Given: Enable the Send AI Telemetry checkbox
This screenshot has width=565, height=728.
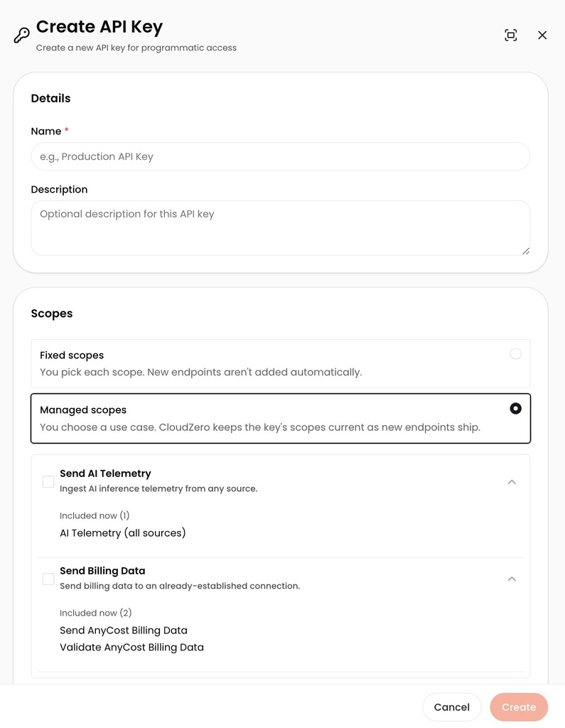Looking at the screenshot, I should point(48,481).
